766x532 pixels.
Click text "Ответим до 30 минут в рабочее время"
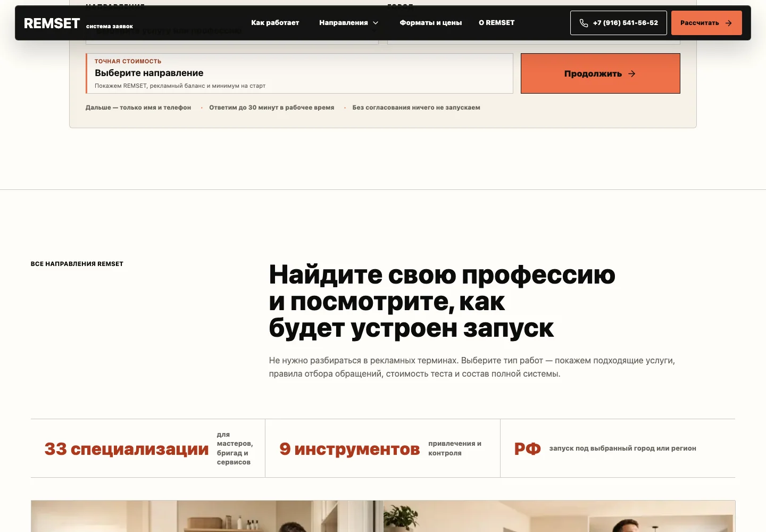[x=272, y=107]
